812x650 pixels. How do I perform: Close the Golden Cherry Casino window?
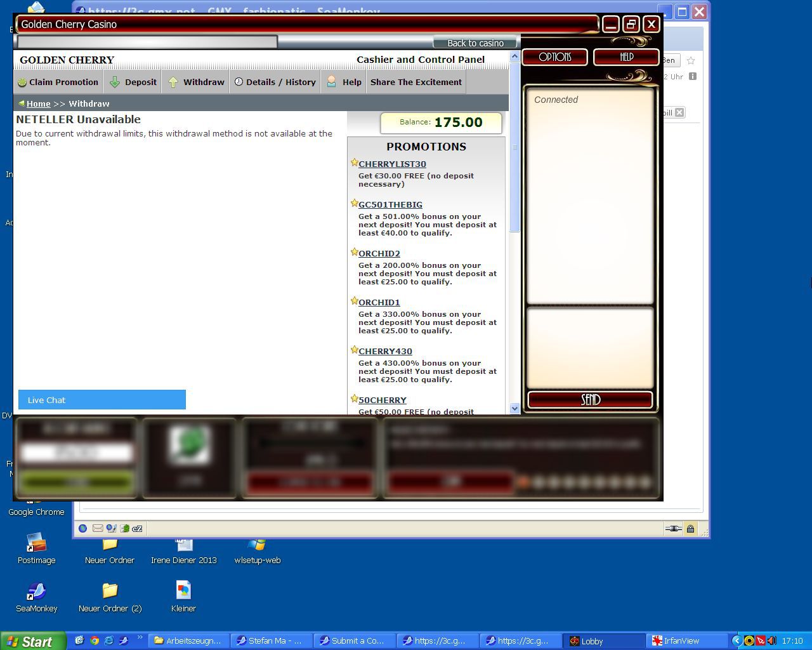(652, 25)
